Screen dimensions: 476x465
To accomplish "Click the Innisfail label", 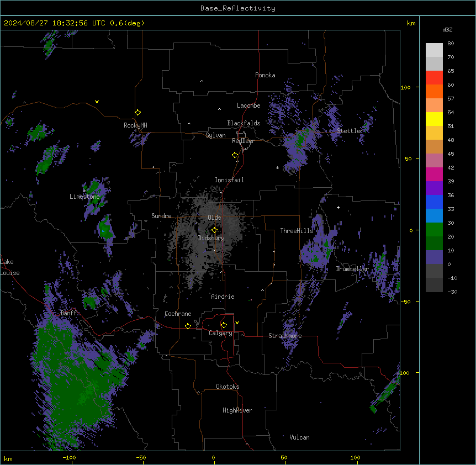I will tap(229, 180).
